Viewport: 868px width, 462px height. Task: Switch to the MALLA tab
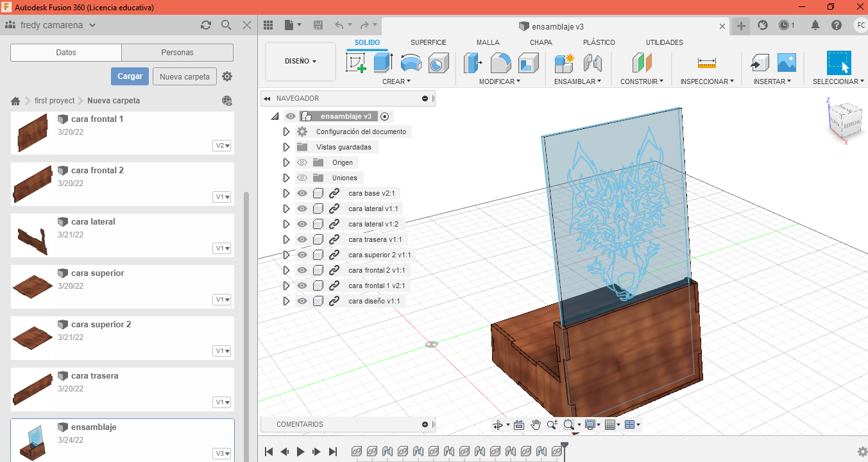click(488, 42)
